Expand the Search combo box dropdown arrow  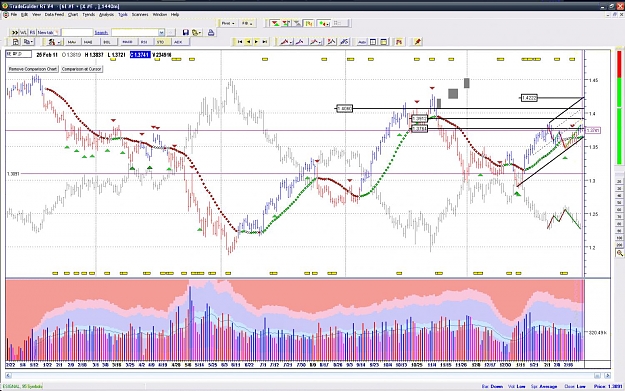[x=161, y=33]
